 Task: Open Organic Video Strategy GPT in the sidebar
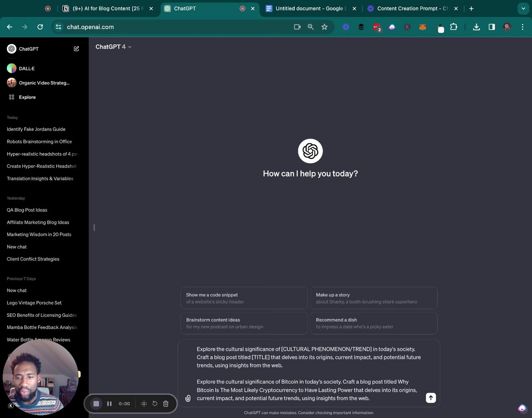click(x=44, y=83)
